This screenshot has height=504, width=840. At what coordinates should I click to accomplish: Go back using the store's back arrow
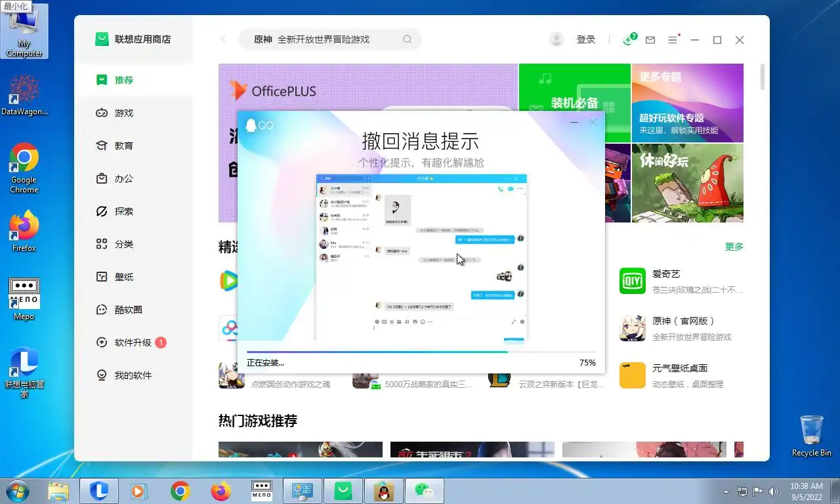coord(223,39)
